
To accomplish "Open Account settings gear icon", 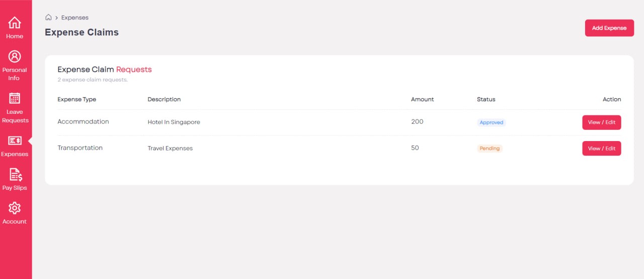I will point(15,208).
